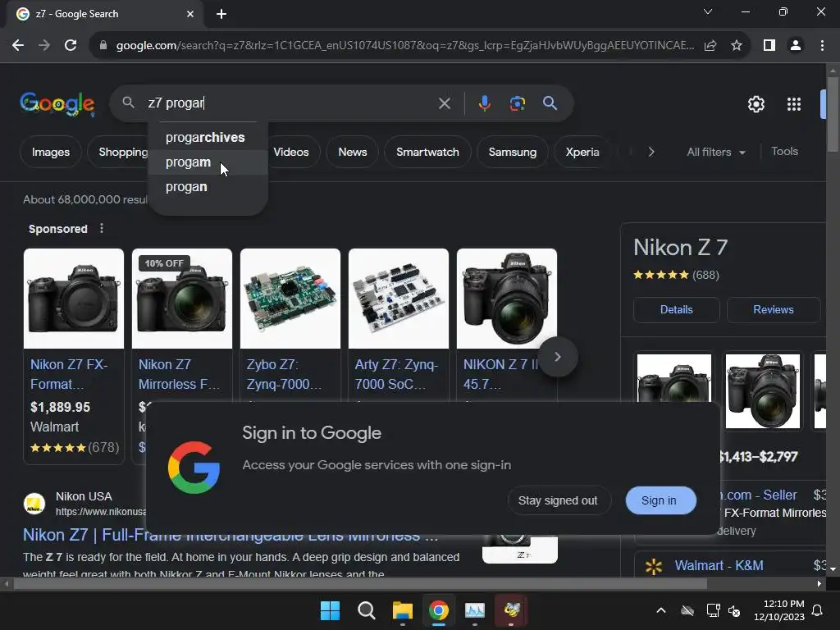Image resolution: width=840 pixels, height=630 pixels.
Task: Select the Smartwatch filter chip
Action: click(427, 152)
